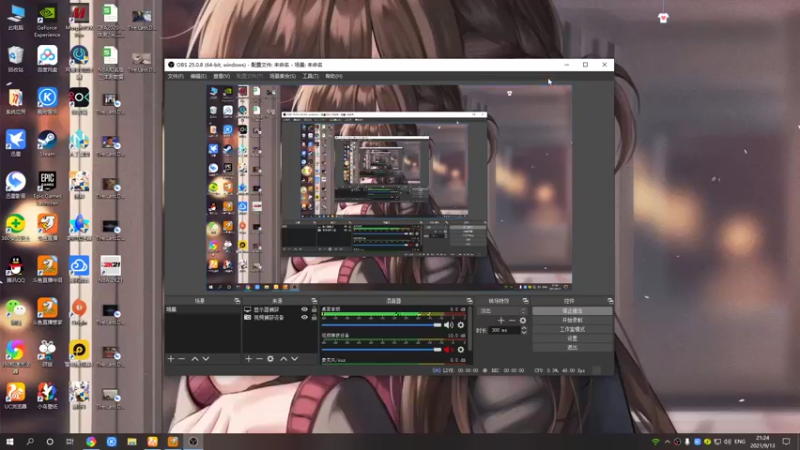Add a new source with the plus icon
Viewport: 800px width, 450px height.
pos(248,359)
